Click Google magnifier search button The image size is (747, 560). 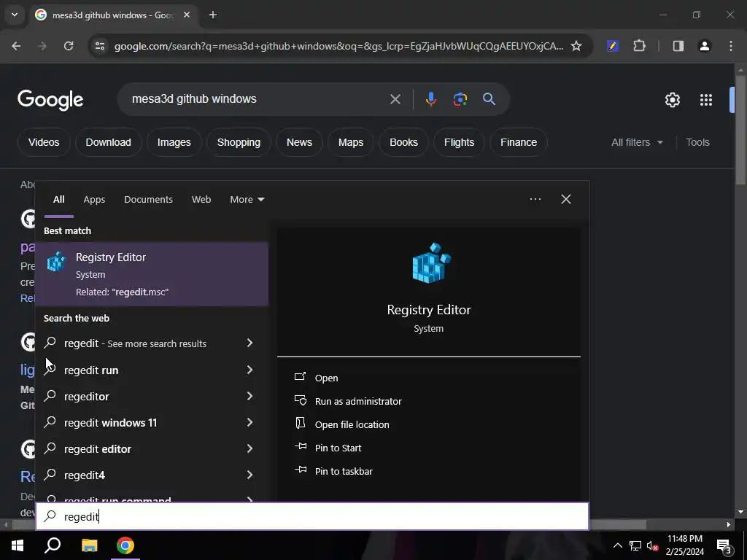click(x=489, y=99)
